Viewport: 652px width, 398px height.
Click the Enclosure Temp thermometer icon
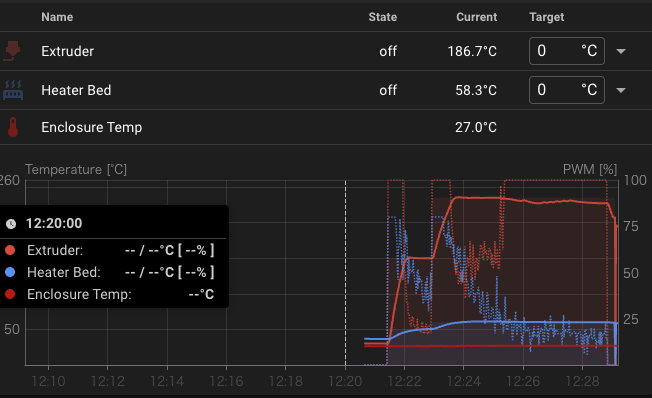point(13,127)
